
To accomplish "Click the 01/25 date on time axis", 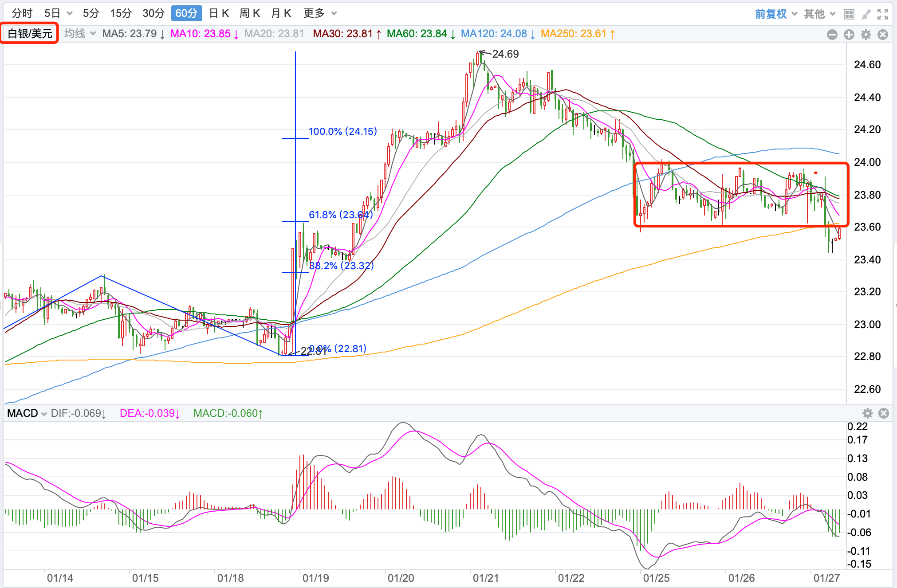I will pos(656,578).
